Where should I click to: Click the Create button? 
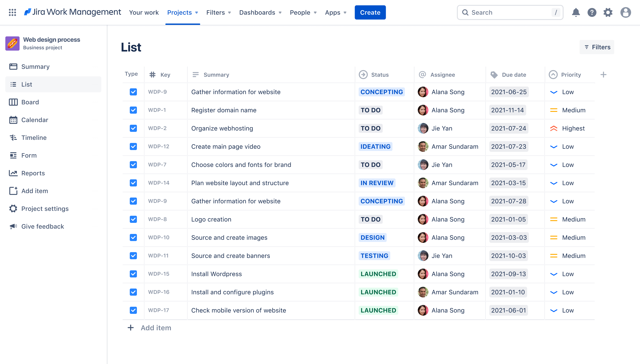pos(370,12)
